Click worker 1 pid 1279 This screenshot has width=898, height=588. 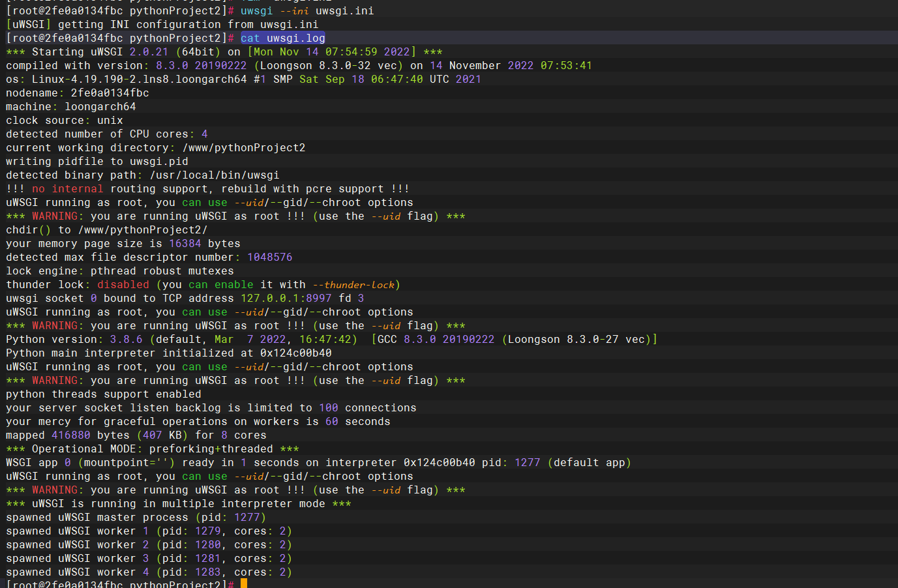[x=208, y=531]
